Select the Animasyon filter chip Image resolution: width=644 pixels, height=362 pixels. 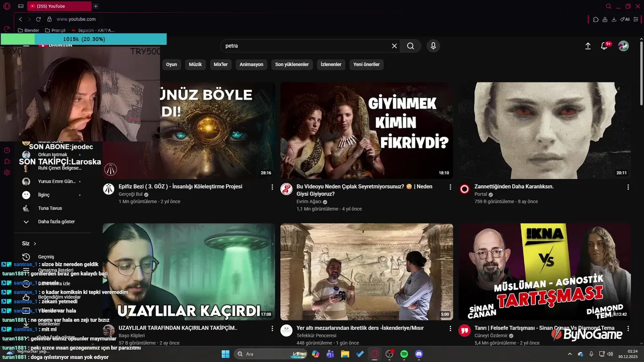251,64
